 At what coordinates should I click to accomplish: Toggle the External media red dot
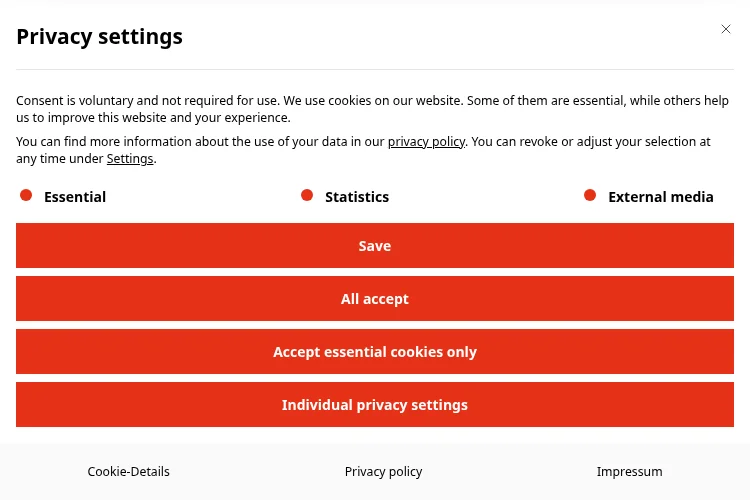[x=590, y=195]
